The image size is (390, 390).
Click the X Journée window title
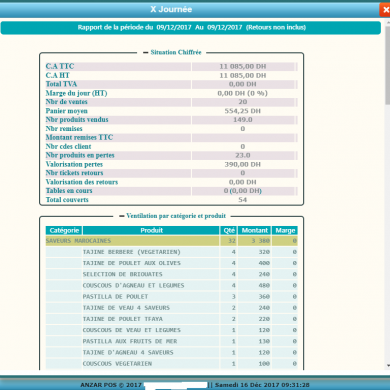coord(171,9)
